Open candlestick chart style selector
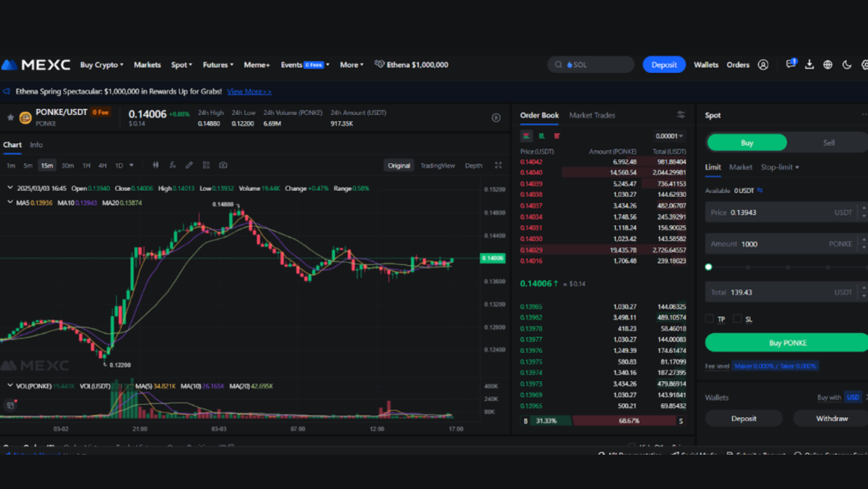The height and width of the screenshot is (489, 868). tap(155, 165)
